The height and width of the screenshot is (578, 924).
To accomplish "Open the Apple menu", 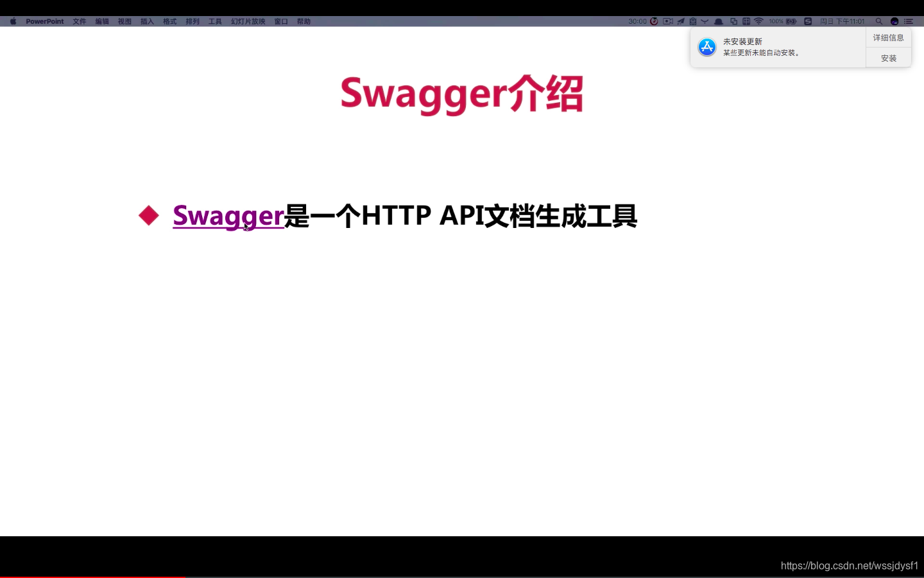I will click(x=13, y=21).
